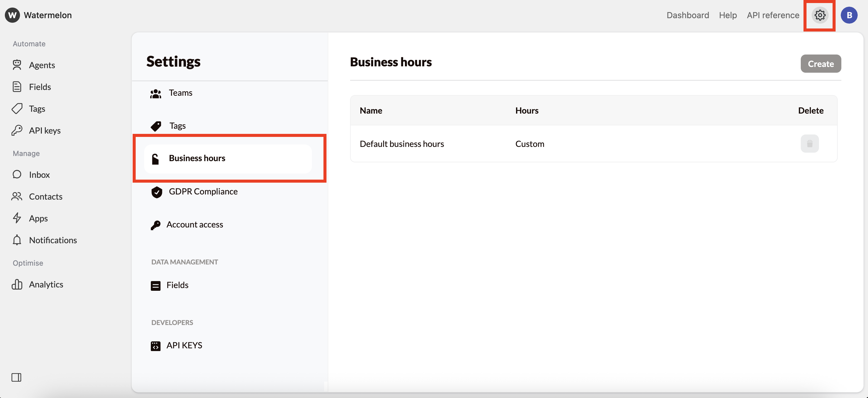868x398 pixels.
Task: Open Default business hours row
Action: point(402,144)
